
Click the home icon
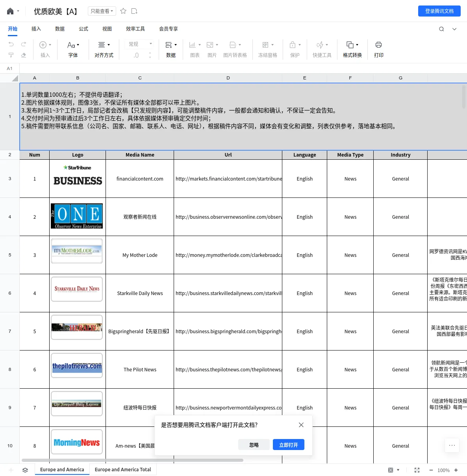(x=10, y=11)
